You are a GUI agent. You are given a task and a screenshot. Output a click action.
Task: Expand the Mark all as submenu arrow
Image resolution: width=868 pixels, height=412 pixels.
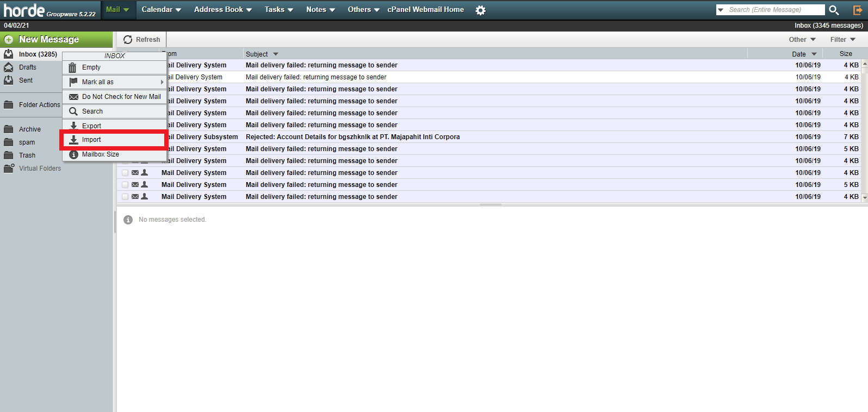click(162, 82)
